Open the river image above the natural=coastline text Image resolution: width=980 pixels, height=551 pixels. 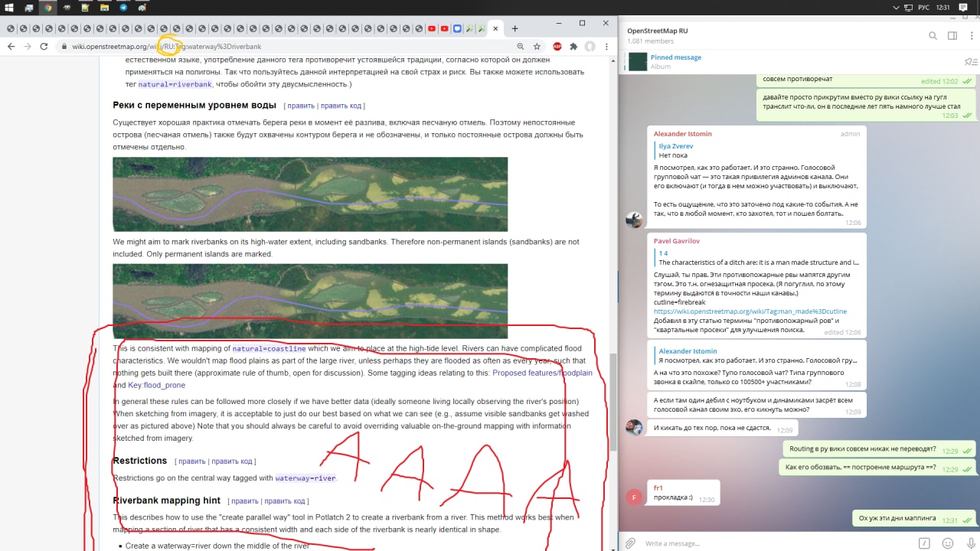pyautogui.click(x=310, y=301)
